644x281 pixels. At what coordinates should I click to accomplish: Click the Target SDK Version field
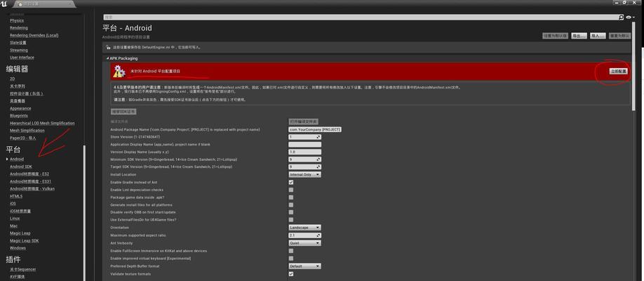point(304,167)
